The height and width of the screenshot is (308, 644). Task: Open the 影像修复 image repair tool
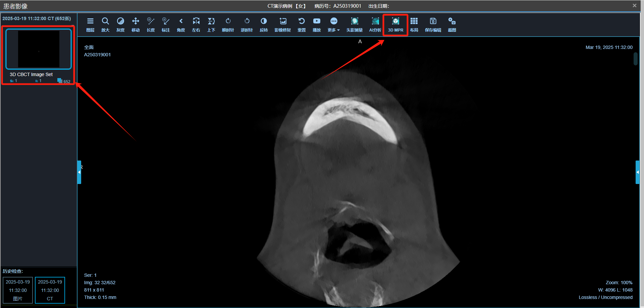pyautogui.click(x=283, y=24)
